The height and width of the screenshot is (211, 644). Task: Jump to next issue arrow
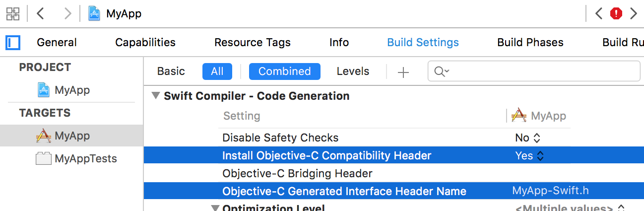point(634,13)
